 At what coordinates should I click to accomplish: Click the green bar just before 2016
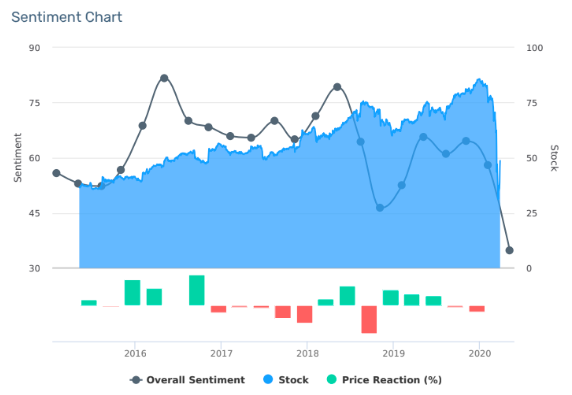tap(132, 293)
